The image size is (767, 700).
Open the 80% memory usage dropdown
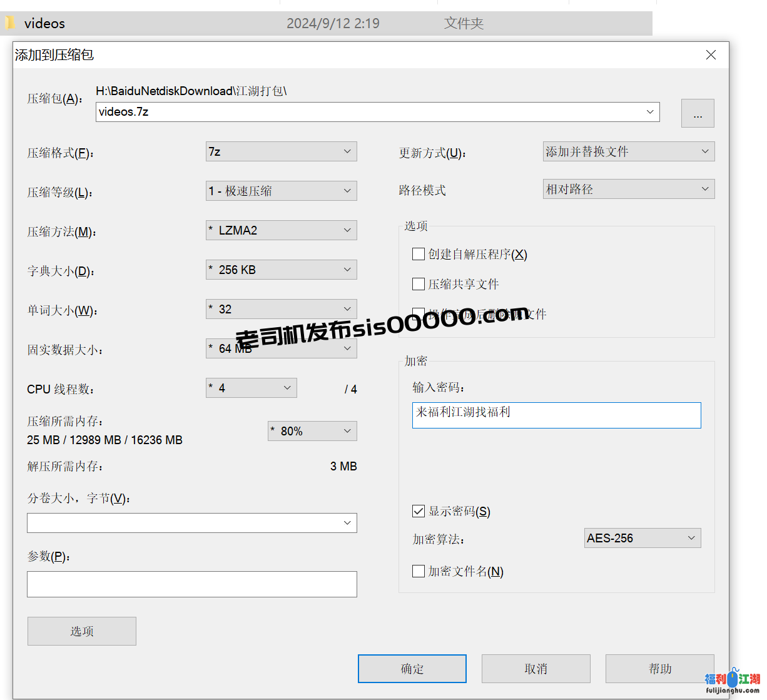pyautogui.click(x=312, y=431)
